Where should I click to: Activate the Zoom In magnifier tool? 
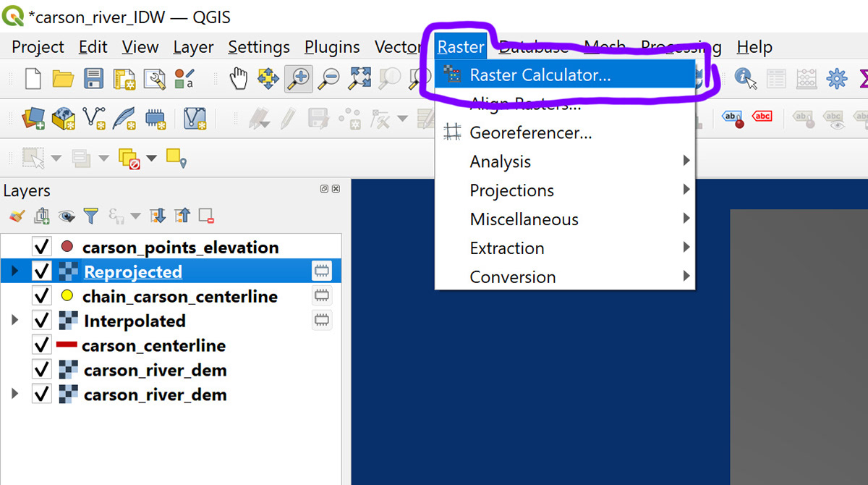point(298,78)
